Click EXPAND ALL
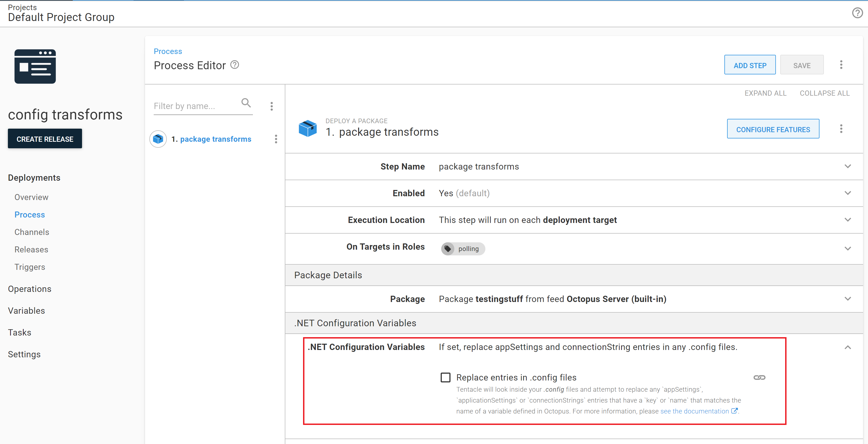 tap(765, 93)
